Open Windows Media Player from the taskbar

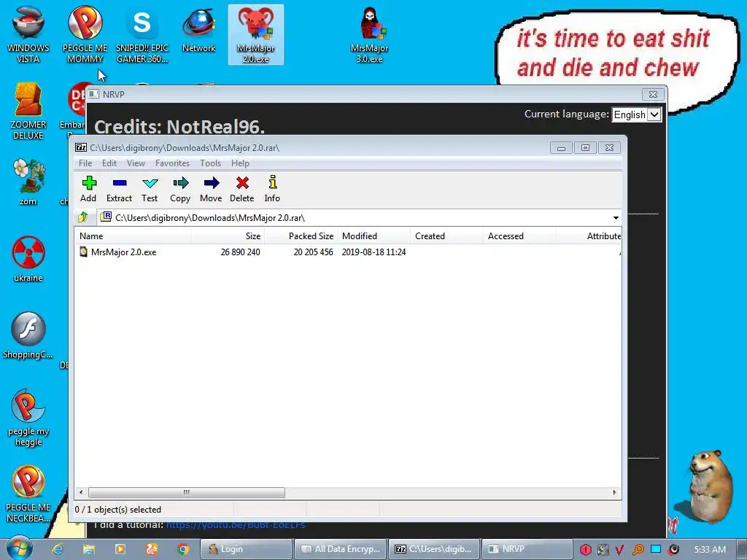(x=120, y=549)
